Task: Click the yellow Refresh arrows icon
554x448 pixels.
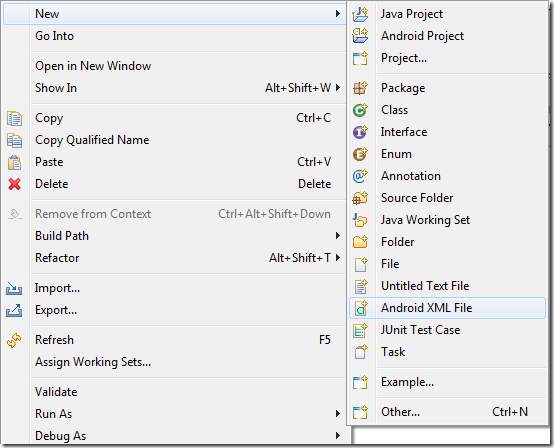Action: point(14,340)
